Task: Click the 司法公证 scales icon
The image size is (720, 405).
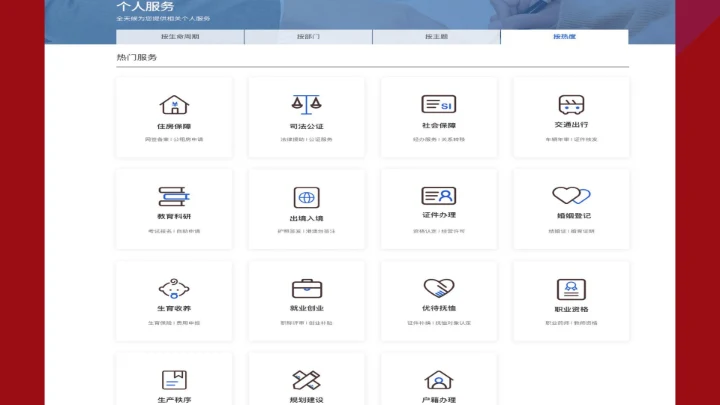Action: tap(306, 104)
